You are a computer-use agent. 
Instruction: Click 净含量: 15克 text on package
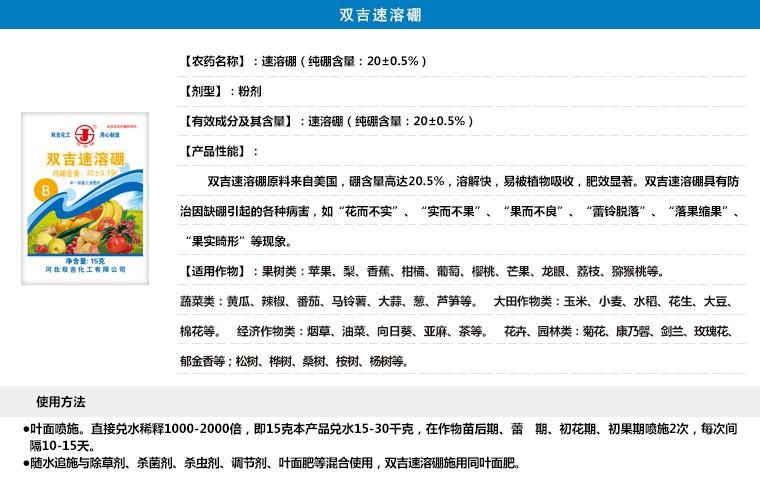(x=85, y=261)
